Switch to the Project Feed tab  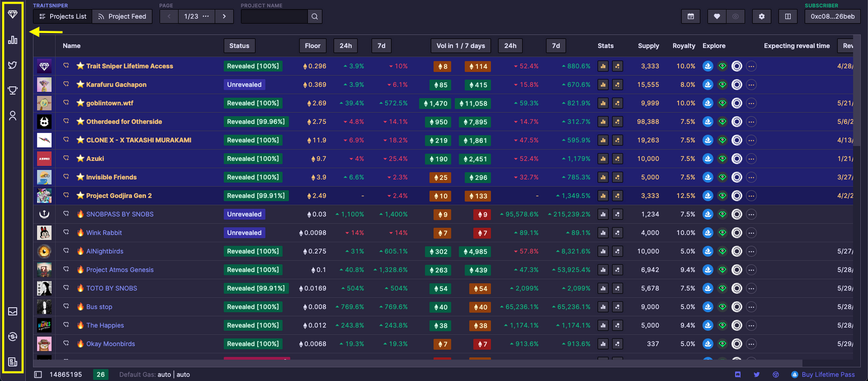click(122, 16)
